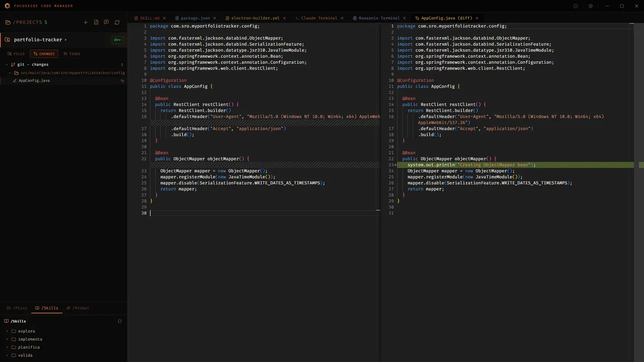
Task: Expand the valida skill folder
Action: [x=7, y=355]
